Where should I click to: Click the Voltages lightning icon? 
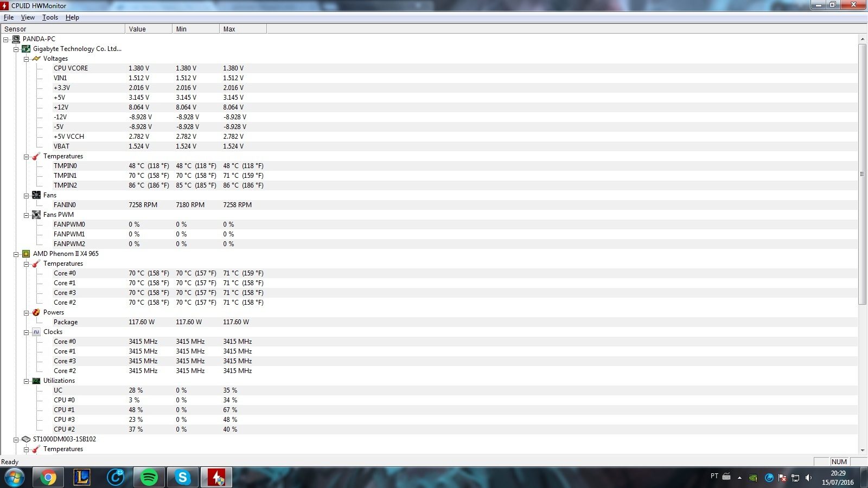[x=36, y=59]
